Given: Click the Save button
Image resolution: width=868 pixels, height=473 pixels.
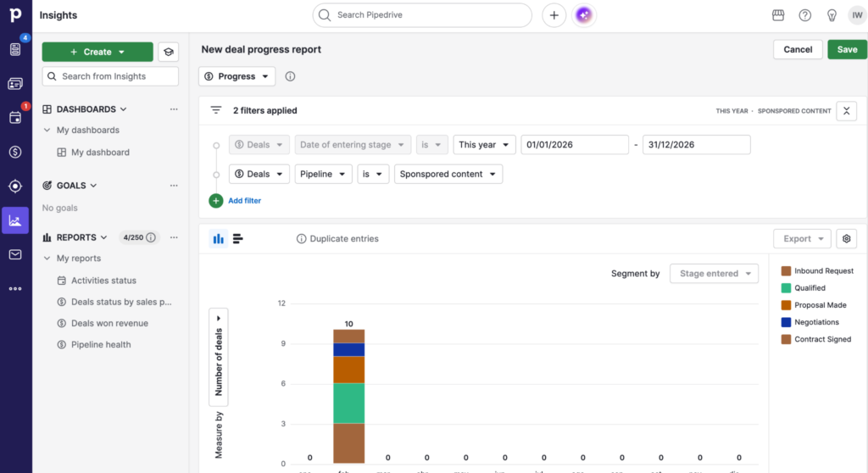Looking at the screenshot, I should [847, 49].
